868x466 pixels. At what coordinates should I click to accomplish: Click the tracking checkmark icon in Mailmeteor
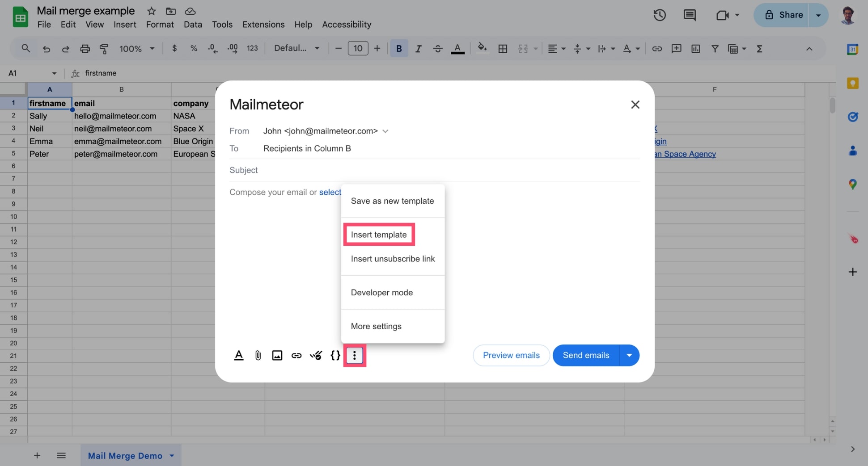pyautogui.click(x=316, y=355)
